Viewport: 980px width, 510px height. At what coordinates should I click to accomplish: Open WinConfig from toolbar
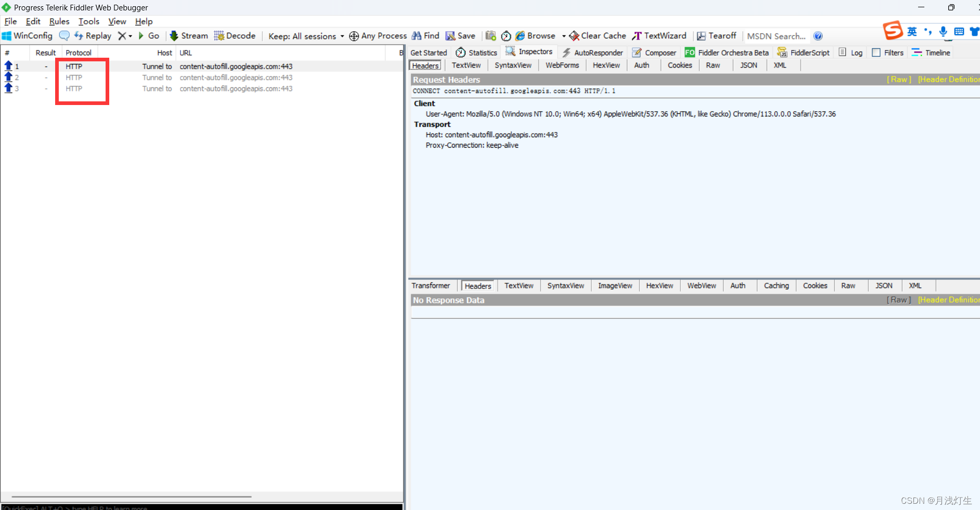[x=27, y=36]
